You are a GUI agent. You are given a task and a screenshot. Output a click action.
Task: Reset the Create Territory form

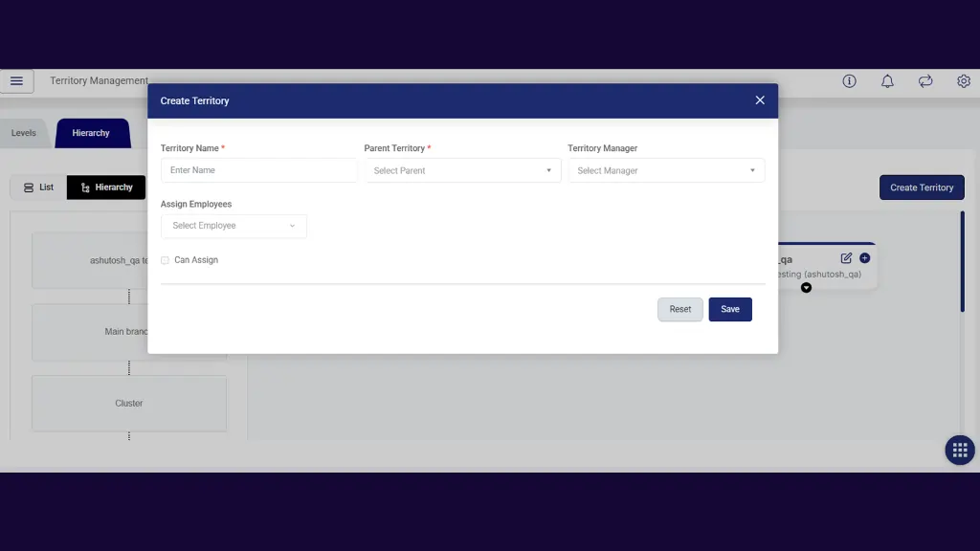point(679,309)
